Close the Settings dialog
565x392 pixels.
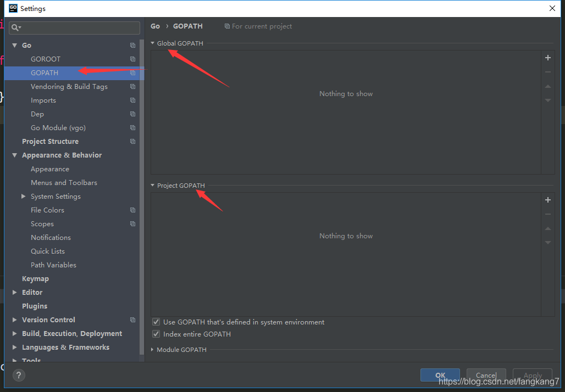(x=552, y=8)
